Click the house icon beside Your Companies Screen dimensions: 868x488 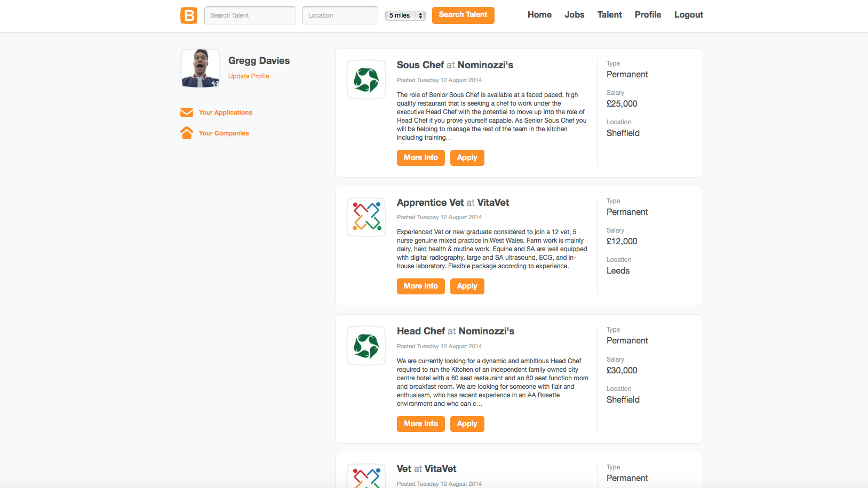click(187, 133)
